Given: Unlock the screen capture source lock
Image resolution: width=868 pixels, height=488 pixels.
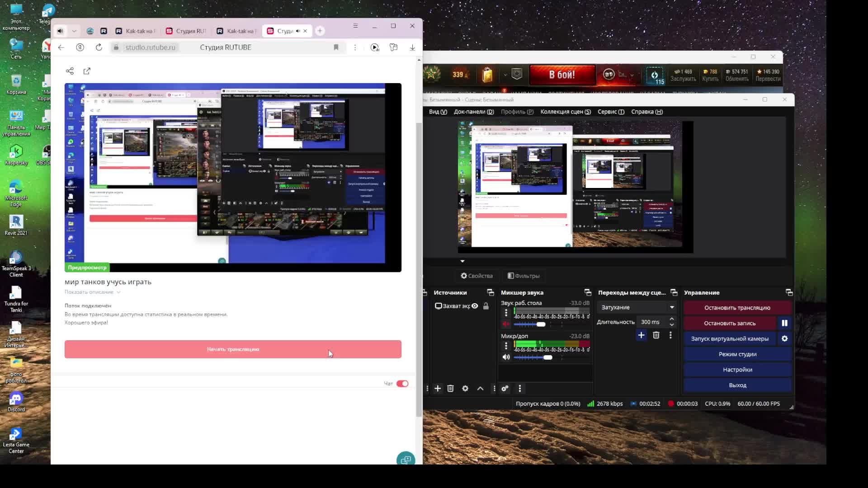Looking at the screenshot, I should point(486,306).
